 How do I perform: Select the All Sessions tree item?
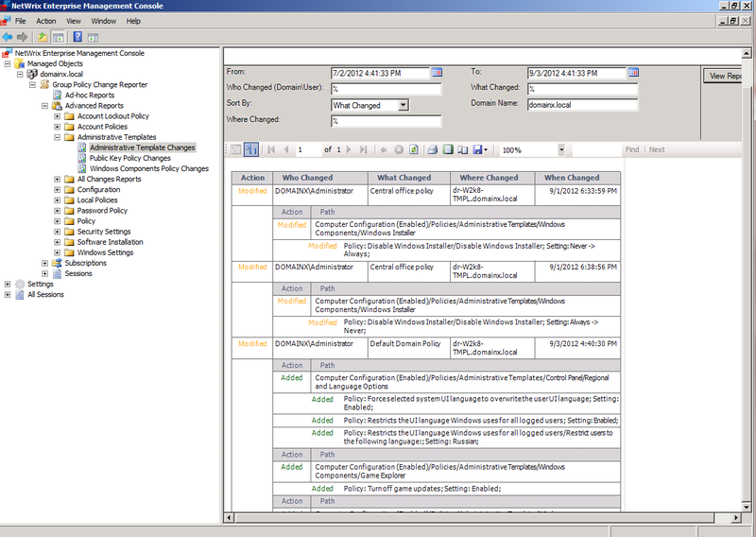(x=45, y=295)
